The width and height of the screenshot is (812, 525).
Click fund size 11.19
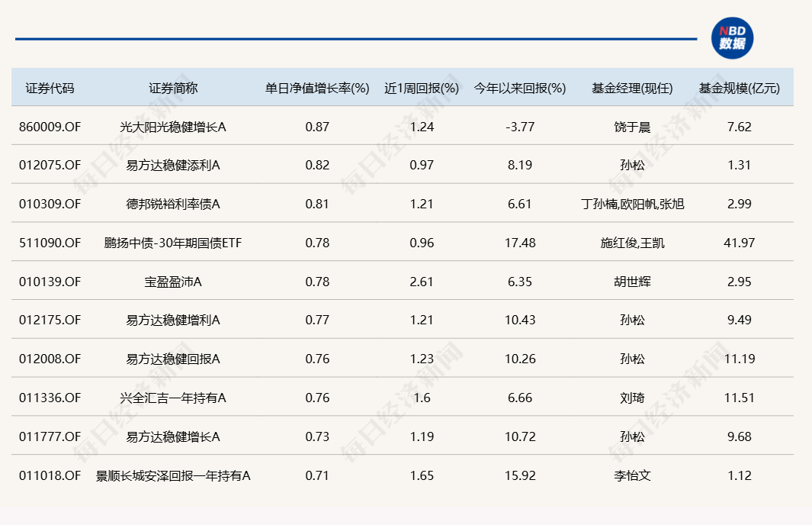coord(739,359)
